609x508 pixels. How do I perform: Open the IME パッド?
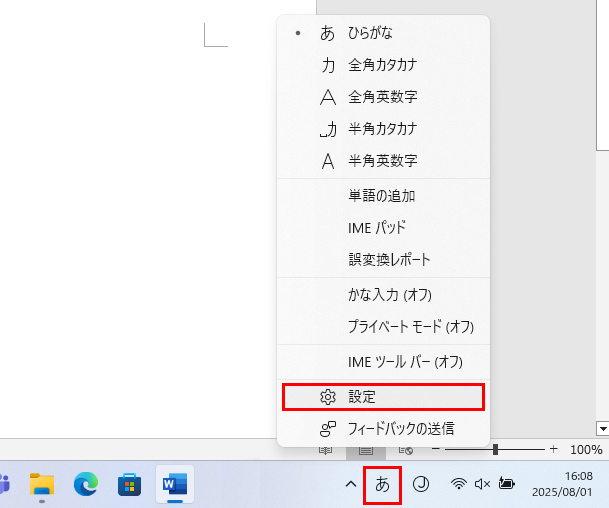(x=377, y=228)
